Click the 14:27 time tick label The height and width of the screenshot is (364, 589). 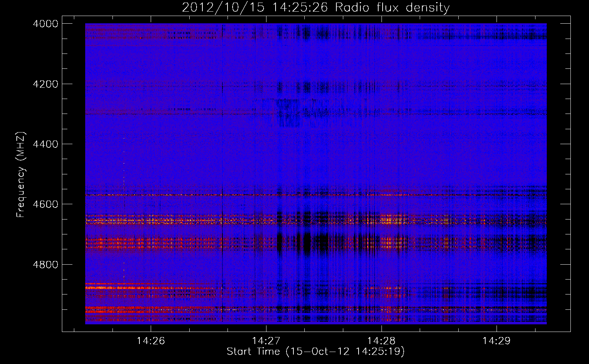point(266,341)
